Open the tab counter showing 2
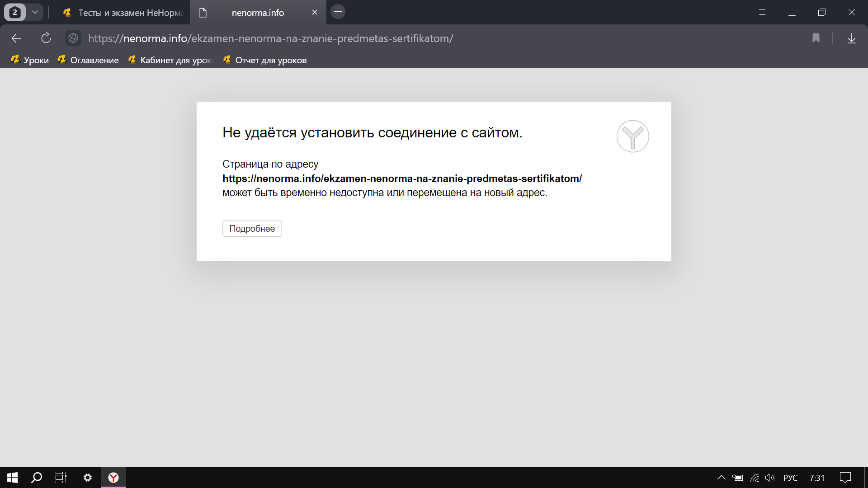 pos(15,12)
